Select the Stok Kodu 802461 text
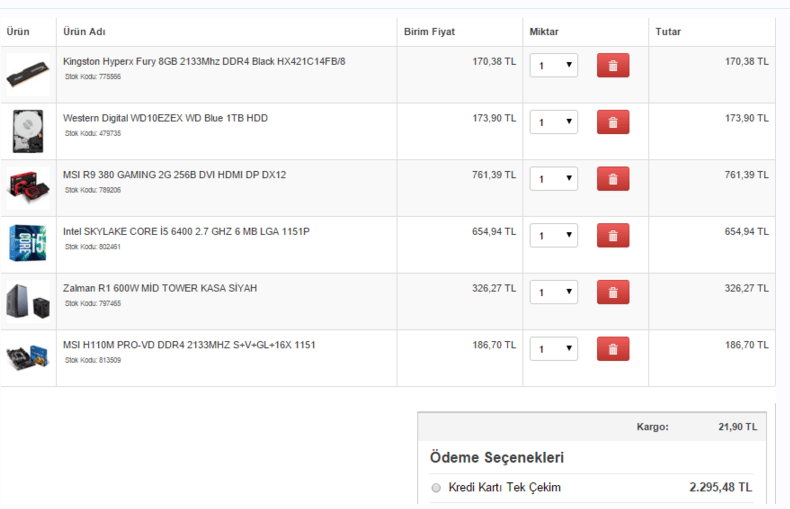The width and height of the screenshot is (790, 509). click(93, 247)
